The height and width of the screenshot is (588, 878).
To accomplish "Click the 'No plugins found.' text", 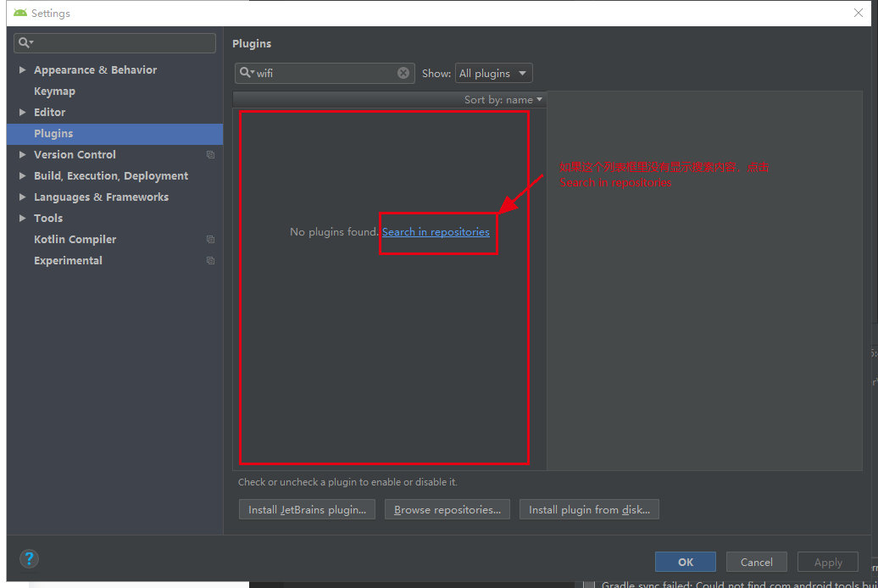I will pyautogui.click(x=334, y=232).
